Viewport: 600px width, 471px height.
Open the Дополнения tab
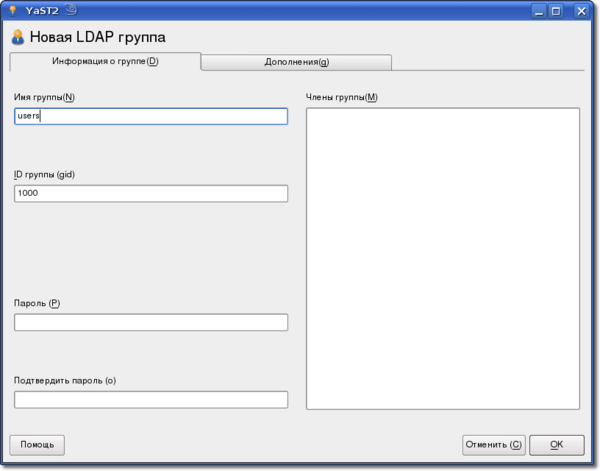296,62
